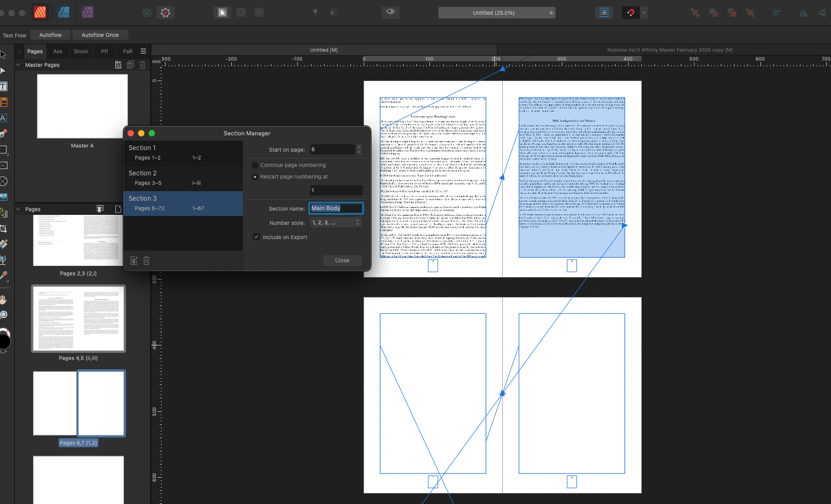Select the Place Image tool
The width and height of the screenshot is (831, 504).
[3, 197]
